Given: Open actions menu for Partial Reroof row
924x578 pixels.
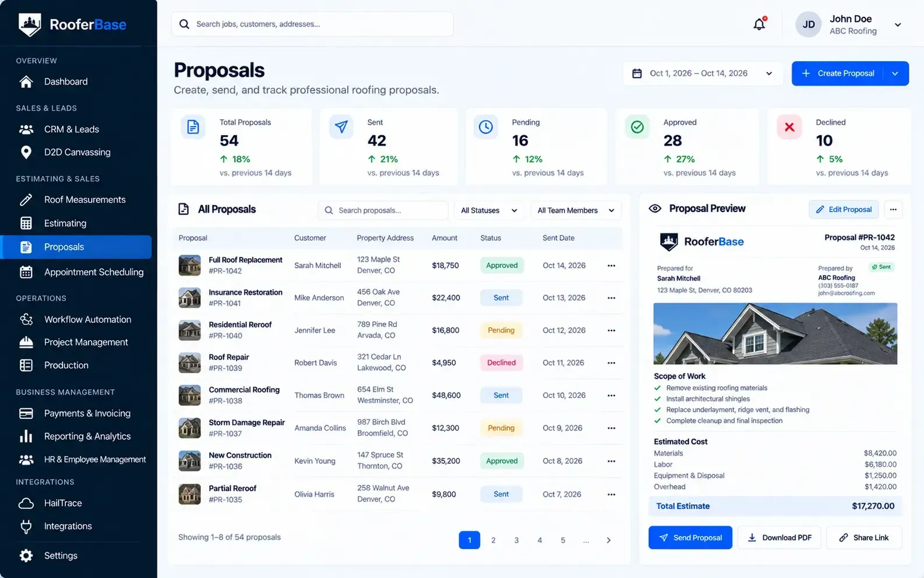Looking at the screenshot, I should (x=611, y=495).
